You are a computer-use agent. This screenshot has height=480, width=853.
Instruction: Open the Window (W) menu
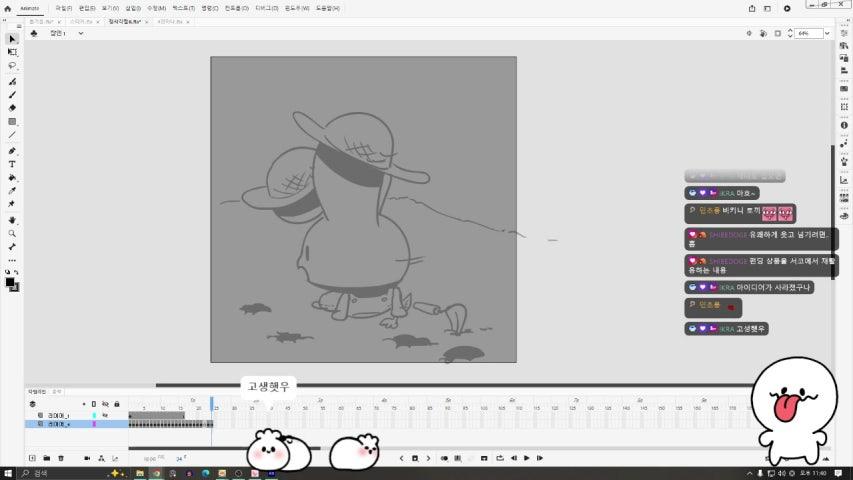[x=297, y=8]
